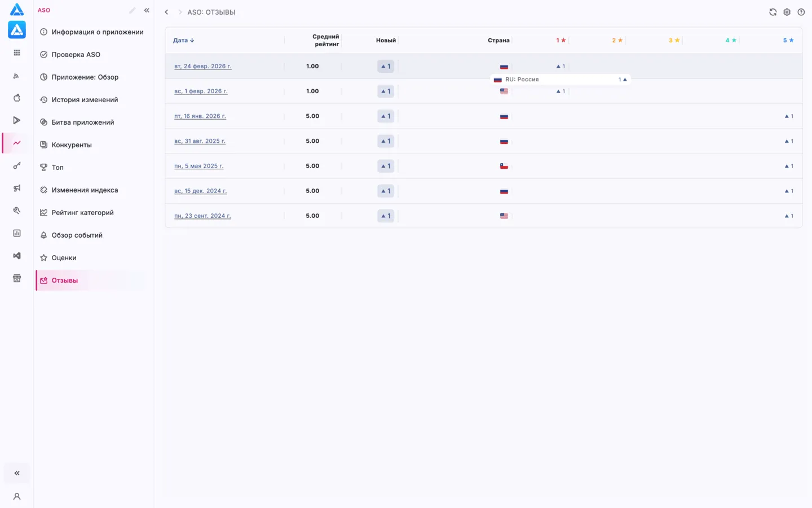Open Топ menu item
Screen dimensions: 812x508
pos(91,168)
